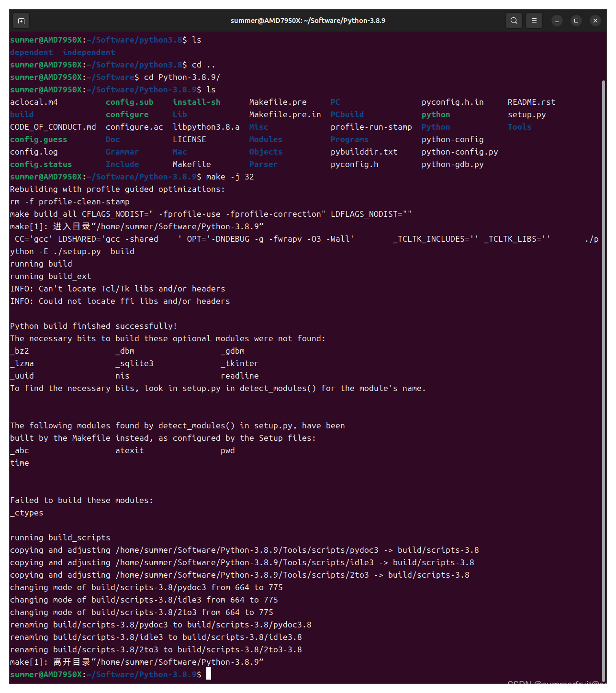Image resolution: width=616 pixels, height=693 pixels.
Task: Click the 'Include' directory name
Action: pyautogui.click(x=123, y=164)
